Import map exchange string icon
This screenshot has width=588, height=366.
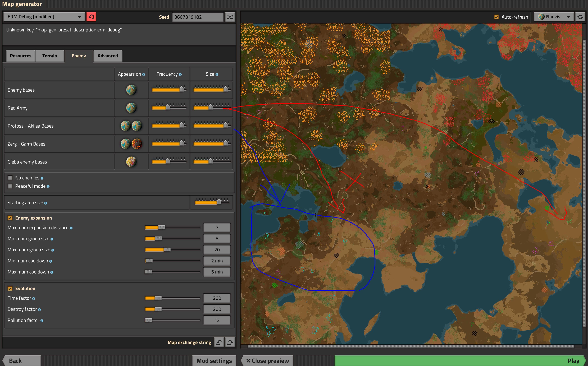[x=219, y=342]
